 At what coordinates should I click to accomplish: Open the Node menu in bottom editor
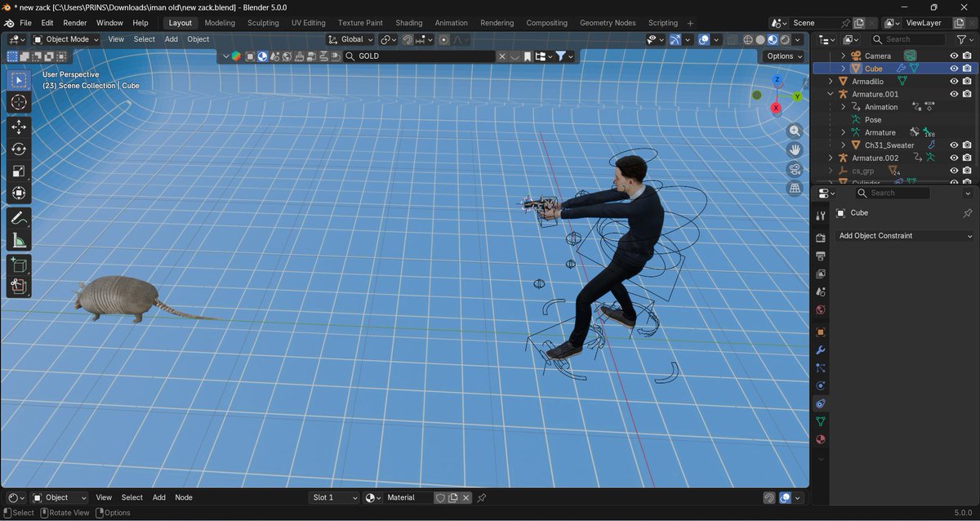click(184, 497)
